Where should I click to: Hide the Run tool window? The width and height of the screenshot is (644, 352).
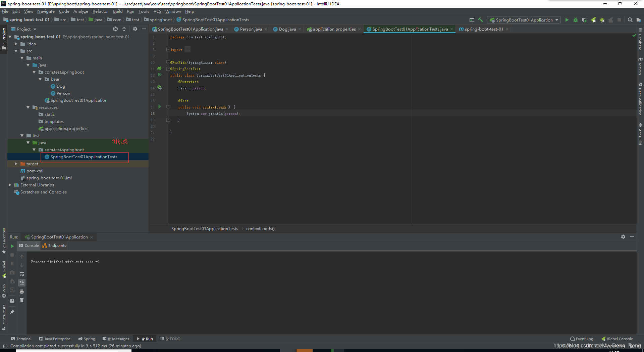click(x=632, y=237)
